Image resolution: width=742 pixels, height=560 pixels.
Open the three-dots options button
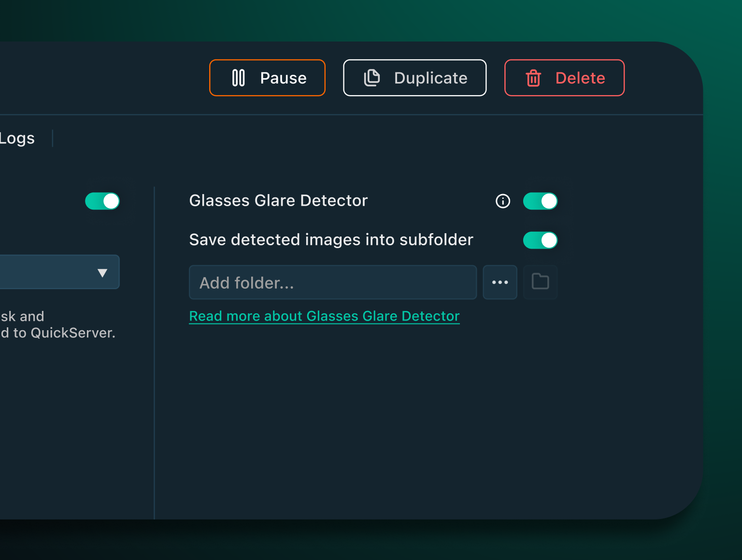point(500,282)
